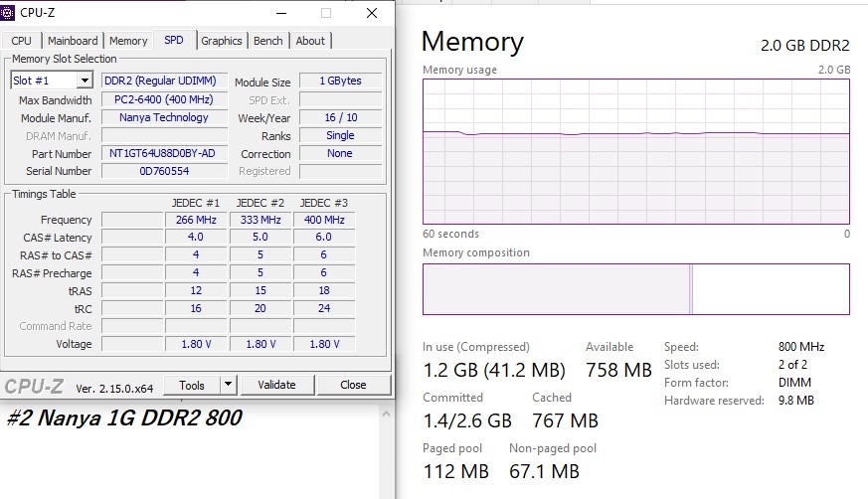Image resolution: width=868 pixels, height=499 pixels.
Task: Go to the Graphics tab
Action: coord(221,41)
